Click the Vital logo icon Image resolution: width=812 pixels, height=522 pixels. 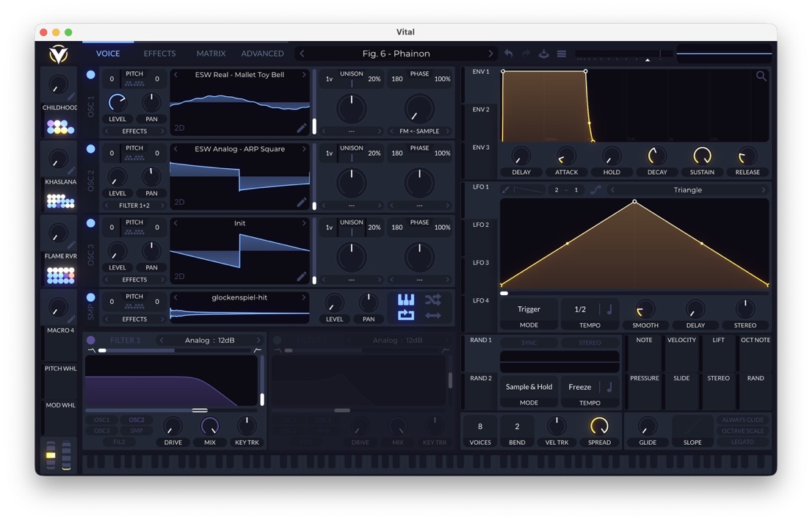point(58,54)
